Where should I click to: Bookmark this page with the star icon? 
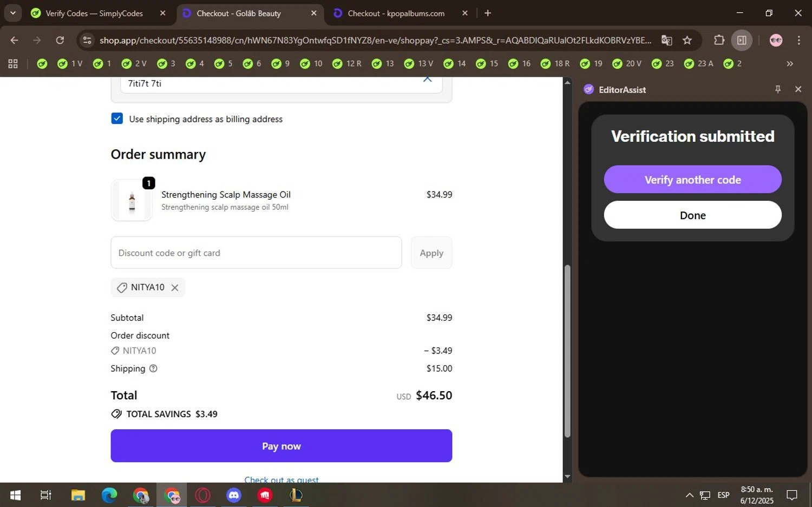click(687, 40)
